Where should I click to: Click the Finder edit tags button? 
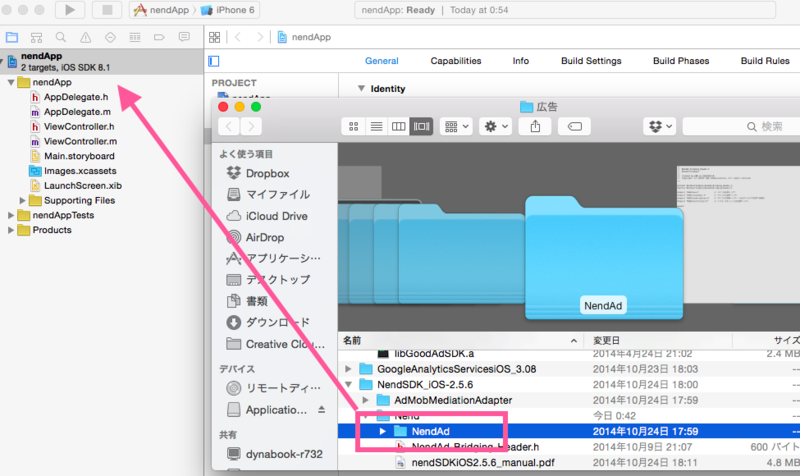click(x=574, y=127)
